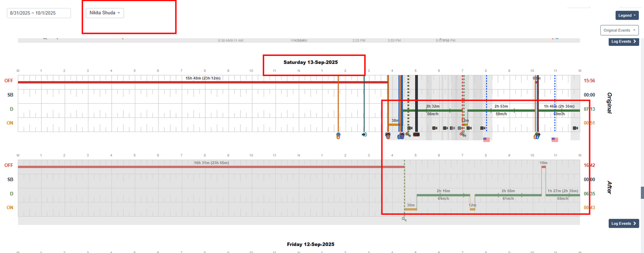Click the 07:13 driving total in Original
The width and height of the screenshot is (644, 253).
pyautogui.click(x=589, y=109)
